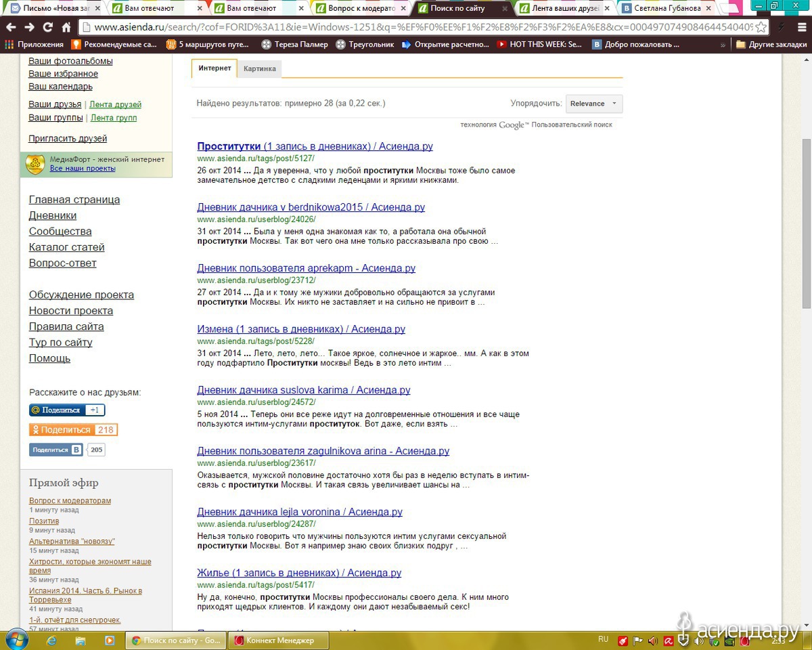Open VK bookmark Добро пожаловать
The height and width of the screenshot is (650, 812).
coord(636,44)
